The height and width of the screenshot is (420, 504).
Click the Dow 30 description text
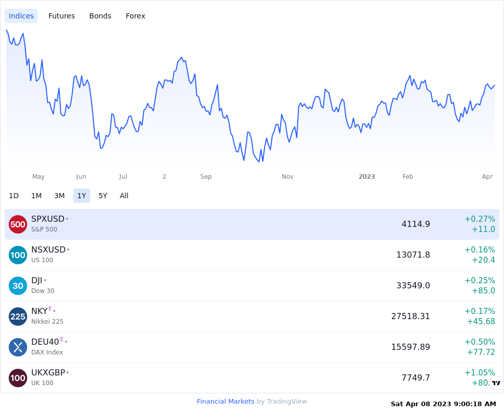[43, 290]
